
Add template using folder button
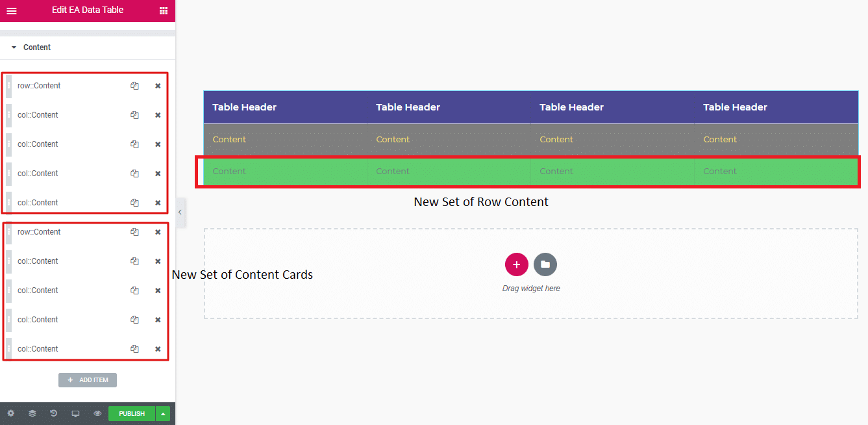point(545,264)
